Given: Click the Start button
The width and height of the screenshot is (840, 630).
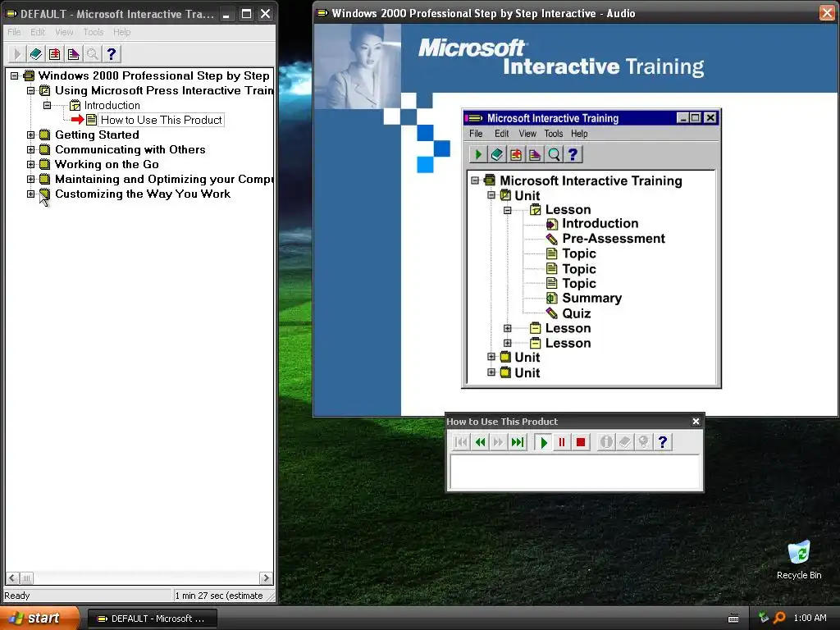Looking at the screenshot, I should (x=39, y=619).
